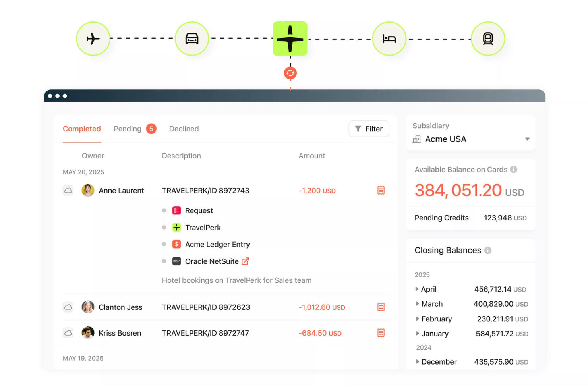Open the Acme USA subsidiary dropdown
588x392 pixels.
tap(527, 139)
